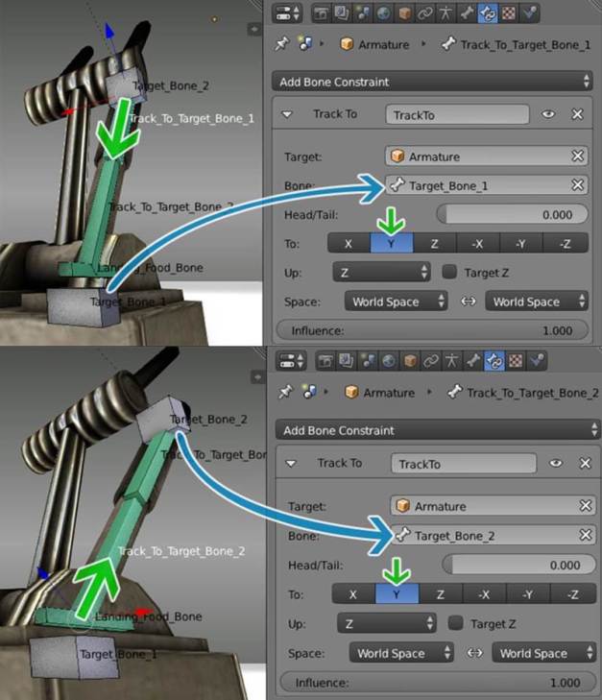The image size is (602, 700).
Task: Click Head/Tail slider in Target_Bone_2 constraint
Action: coord(519,566)
